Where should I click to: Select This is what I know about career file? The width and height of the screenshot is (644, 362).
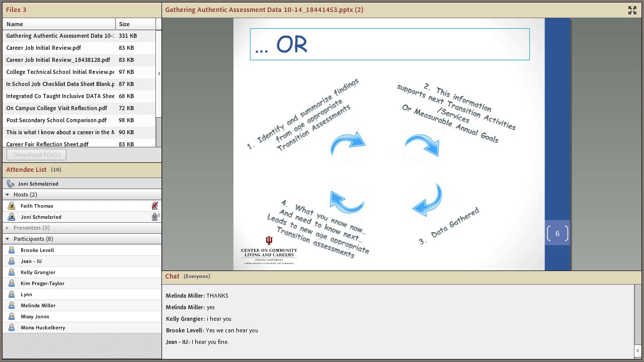(x=79, y=132)
